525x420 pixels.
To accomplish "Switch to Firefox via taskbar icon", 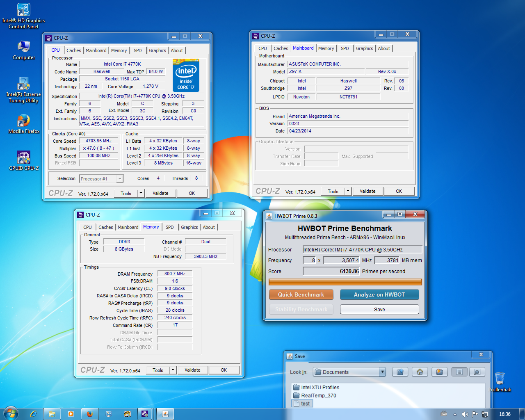I will click(89, 414).
